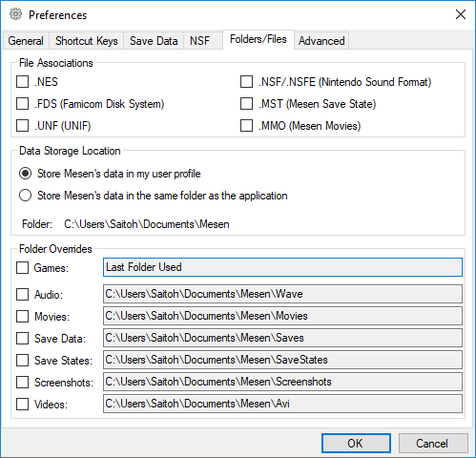This screenshot has height=458, width=476.
Task: Click the Last Folder Used field
Action: pos(282,267)
